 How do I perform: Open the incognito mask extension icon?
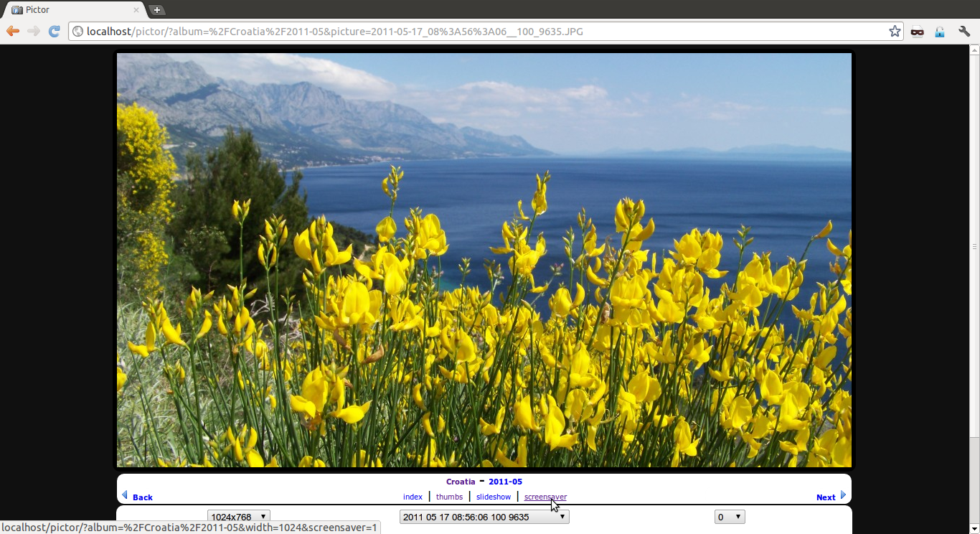click(x=917, y=31)
